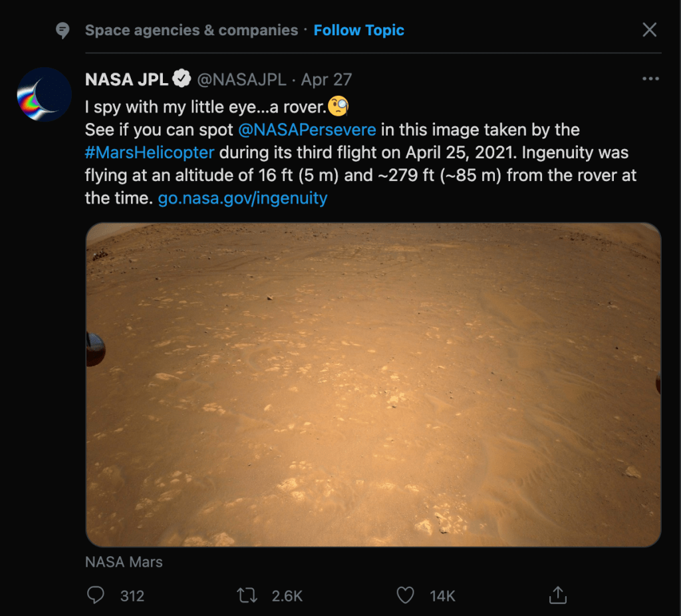681x616 pixels.
Task: Click the NASA JPL profile avatar
Action: [45, 94]
